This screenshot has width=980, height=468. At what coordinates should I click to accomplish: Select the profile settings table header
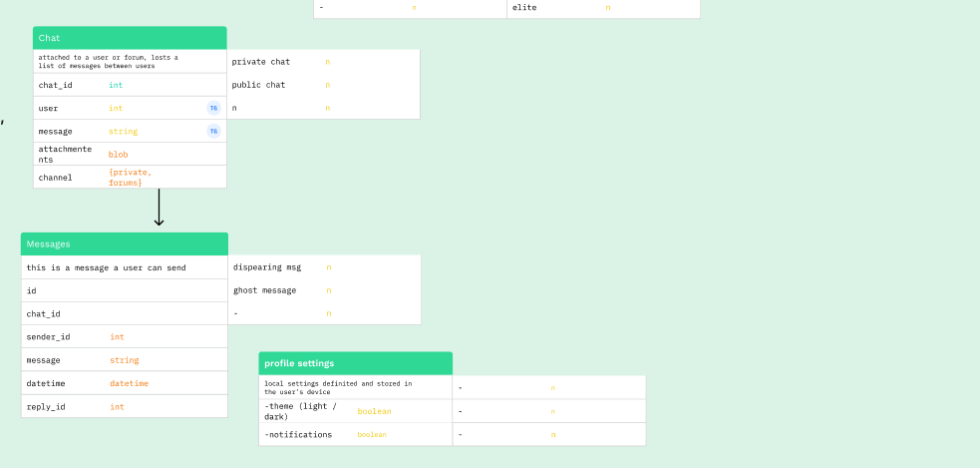pyautogui.click(x=356, y=363)
